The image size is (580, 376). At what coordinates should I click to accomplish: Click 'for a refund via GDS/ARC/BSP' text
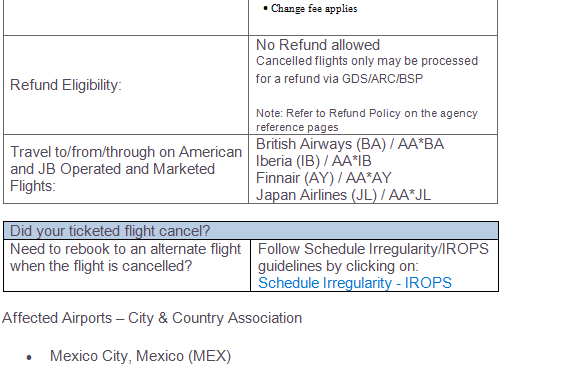339,79
